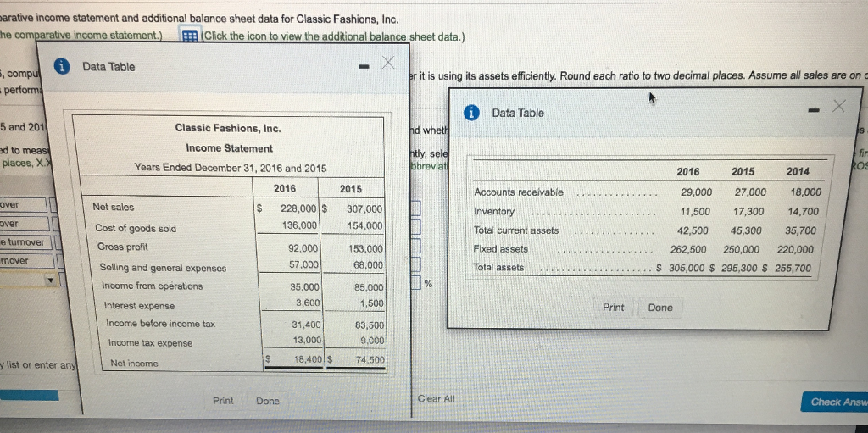Click the 2014 column header in balance sheet

coord(798,172)
